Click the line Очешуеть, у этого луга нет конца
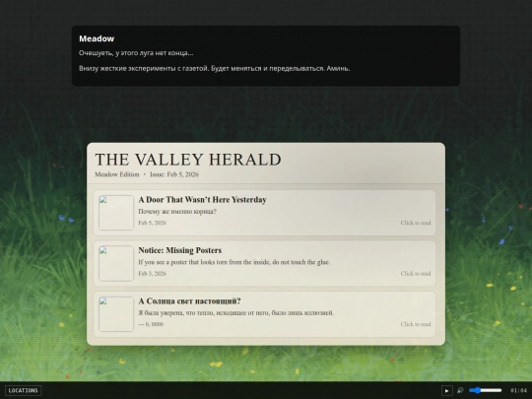Image resolution: width=532 pixels, height=399 pixels. pos(136,53)
